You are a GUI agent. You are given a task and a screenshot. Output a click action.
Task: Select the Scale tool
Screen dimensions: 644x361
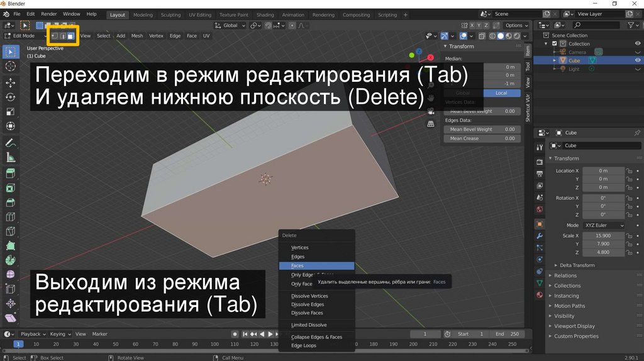pos(10,112)
